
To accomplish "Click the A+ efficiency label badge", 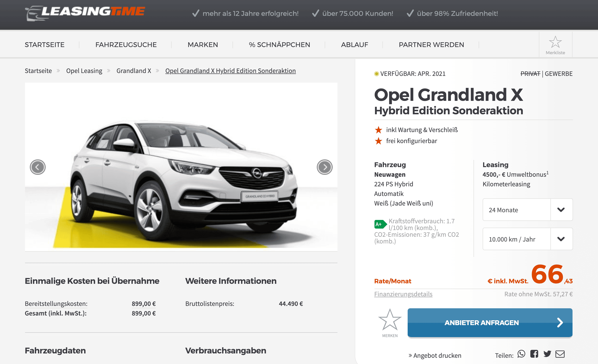I will (380, 224).
